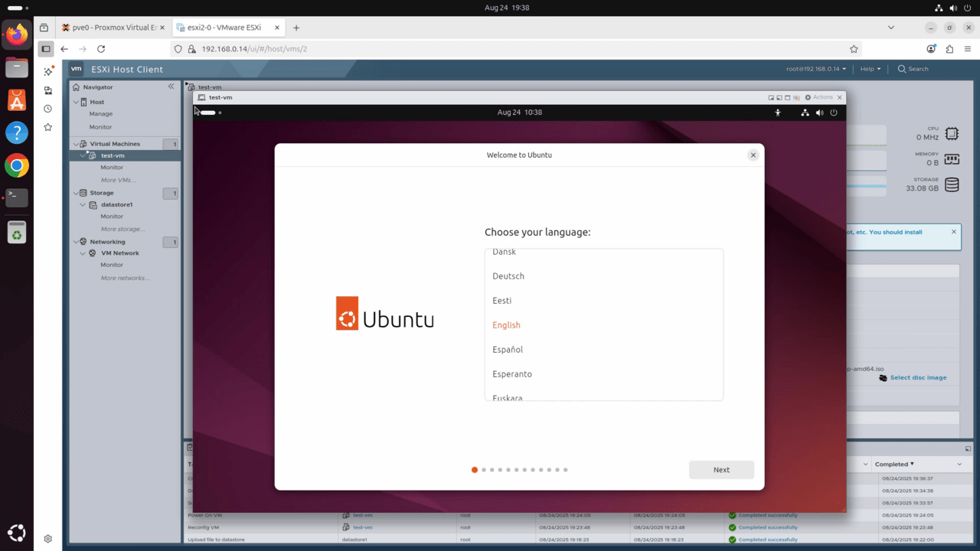Select Monitor under datastore1 in Navigator
This screenshot has height=551, width=980.
click(x=112, y=217)
